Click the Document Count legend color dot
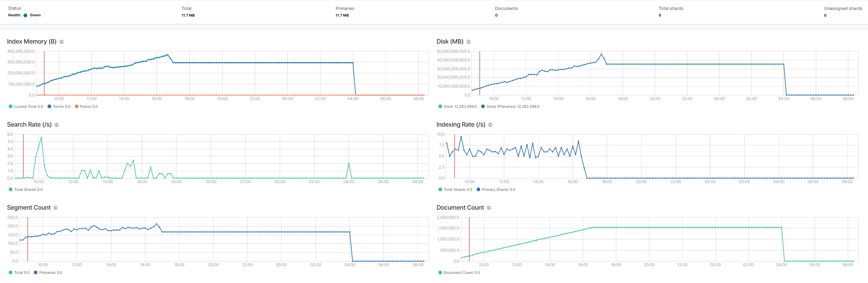 pos(440,273)
